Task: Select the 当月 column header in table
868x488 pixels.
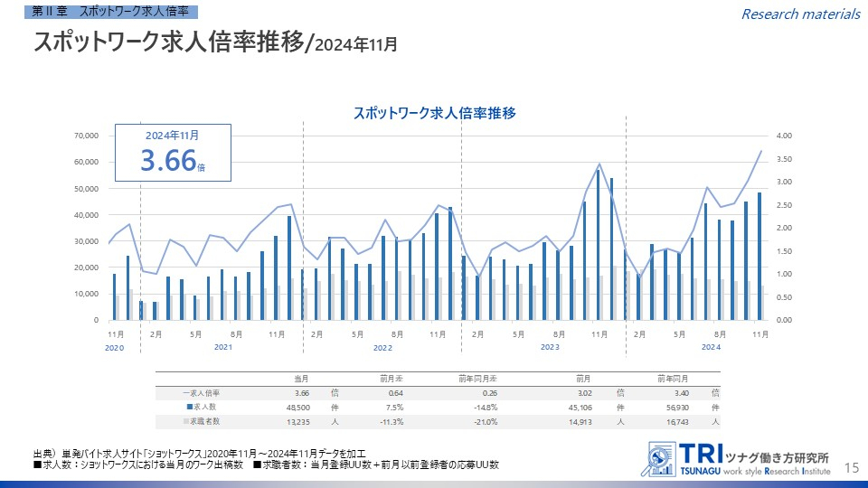Action: (x=302, y=378)
